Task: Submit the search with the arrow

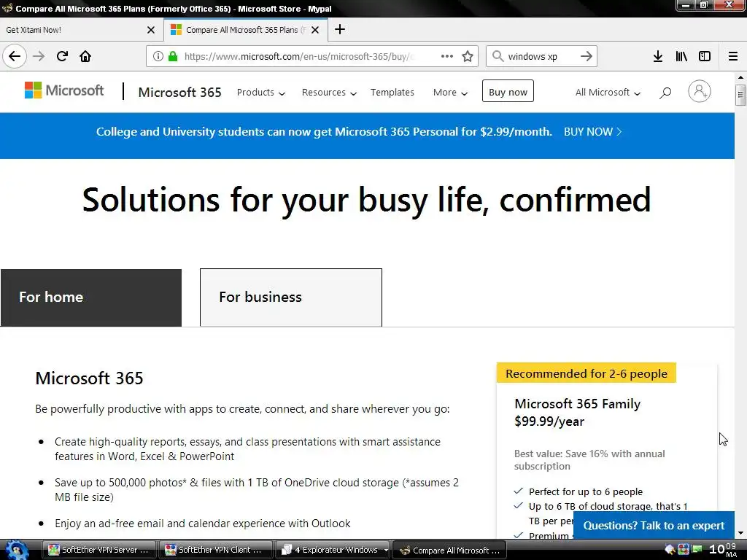Action: click(587, 56)
